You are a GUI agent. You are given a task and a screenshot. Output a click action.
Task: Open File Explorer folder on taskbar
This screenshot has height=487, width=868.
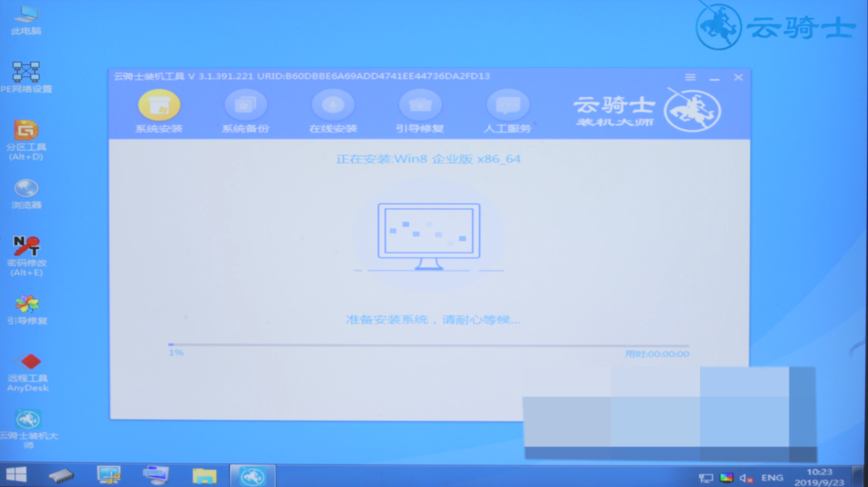(204, 476)
